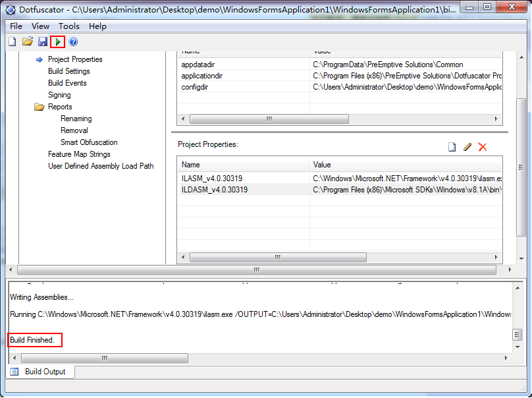Edit the selected property using the pencil icon

(467, 147)
